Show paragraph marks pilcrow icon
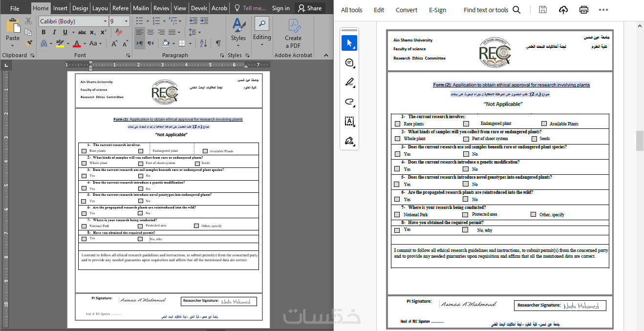This screenshot has width=644, height=331. 218,43
